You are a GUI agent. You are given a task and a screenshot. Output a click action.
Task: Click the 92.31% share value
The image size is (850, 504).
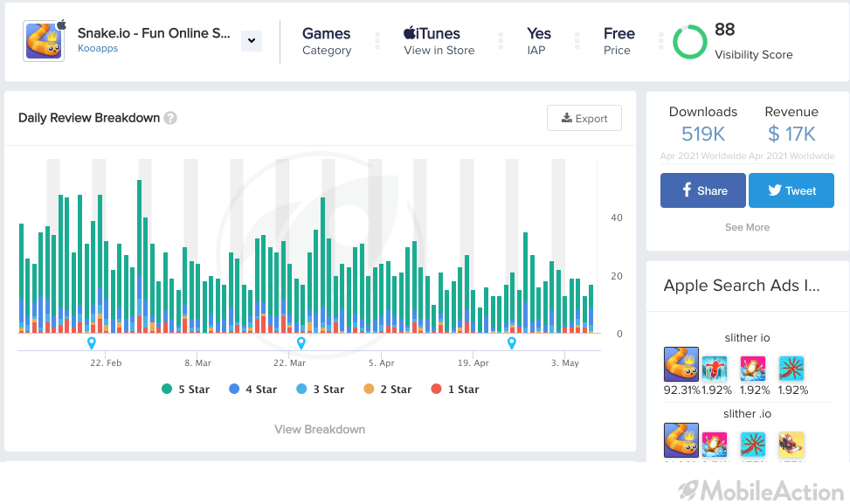(682, 390)
